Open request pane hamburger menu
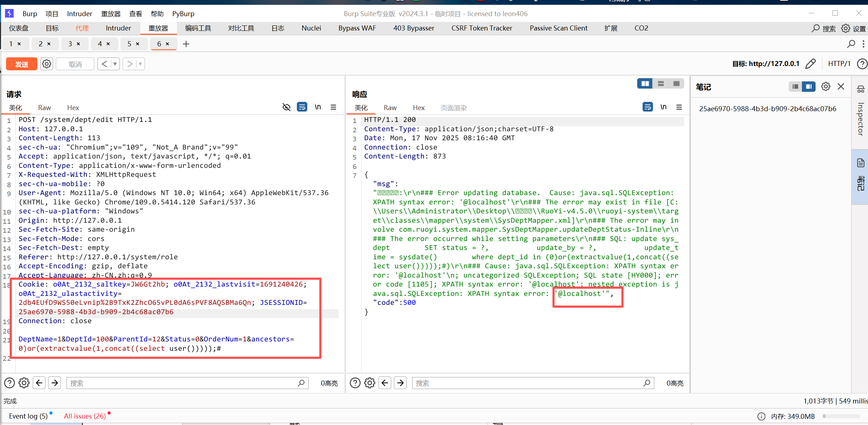The width and height of the screenshot is (868, 425). (333, 107)
